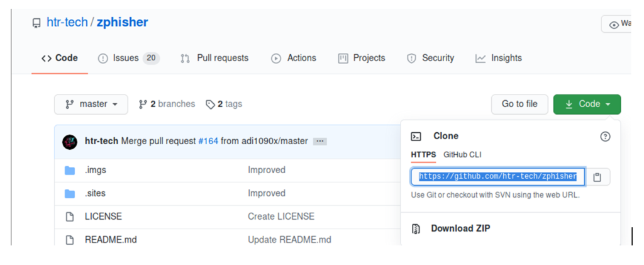
Task: Open the zphisher repository name link
Action: [x=122, y=23]
